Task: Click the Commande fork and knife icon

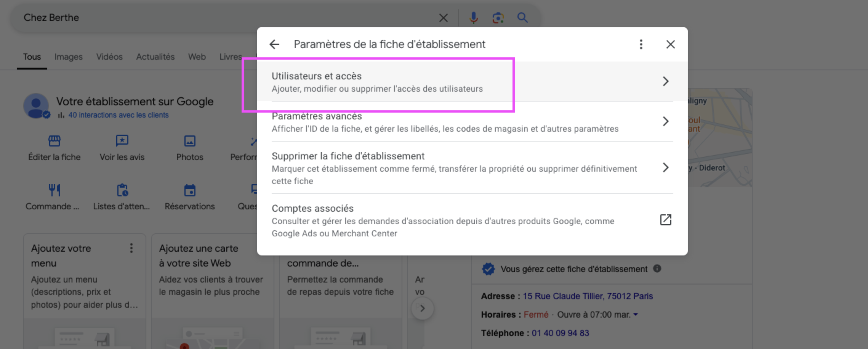Action: [x=54, y=190]
